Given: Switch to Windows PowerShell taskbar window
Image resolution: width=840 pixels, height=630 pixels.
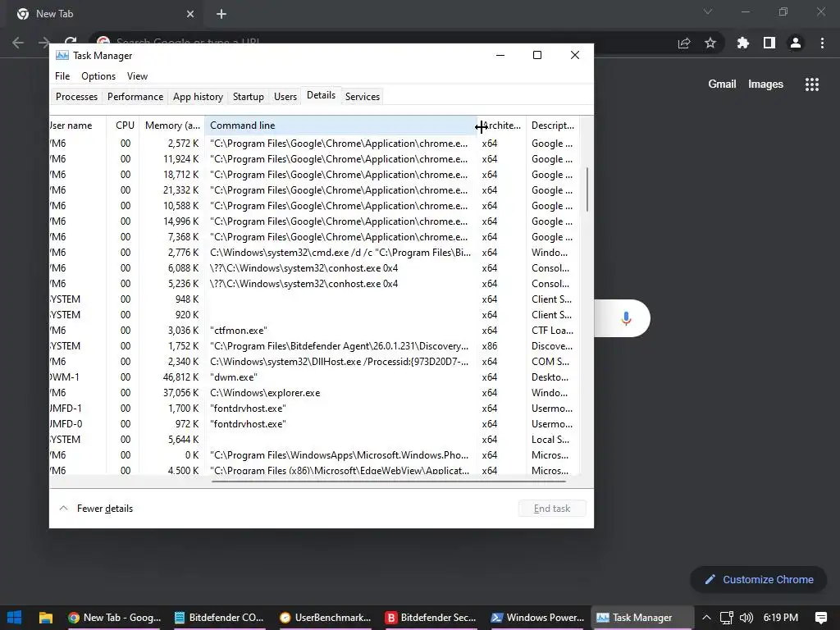Looking at the screenshot, I should tap(536, 617).
